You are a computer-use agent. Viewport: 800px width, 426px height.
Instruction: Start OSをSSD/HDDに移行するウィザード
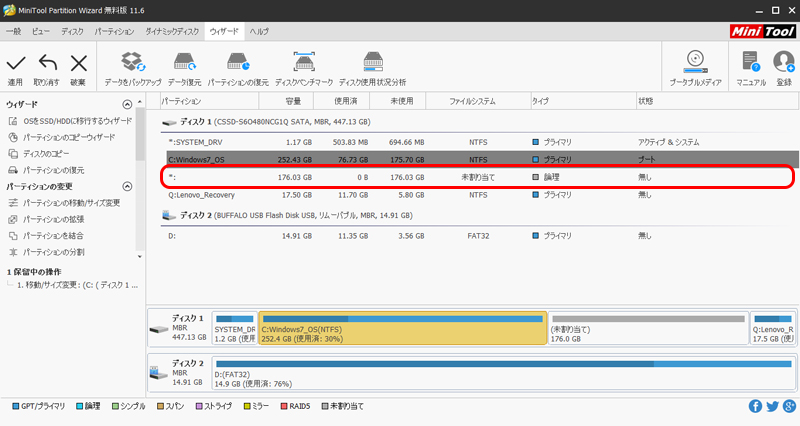[70, 121]
